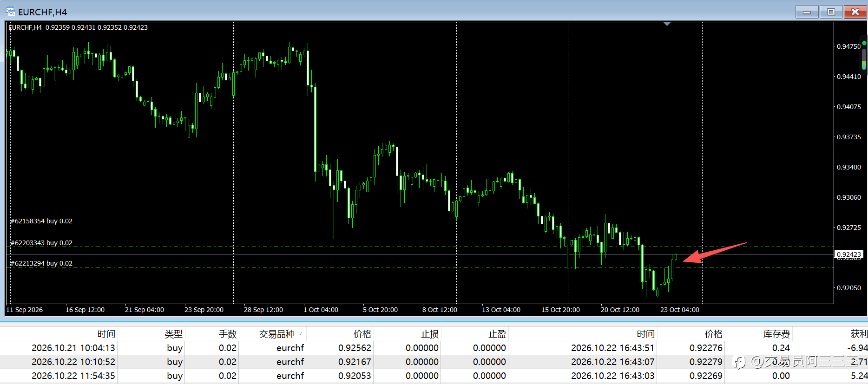
Task: Click the 0.94750 price scale label
Action: coord(848,46)
